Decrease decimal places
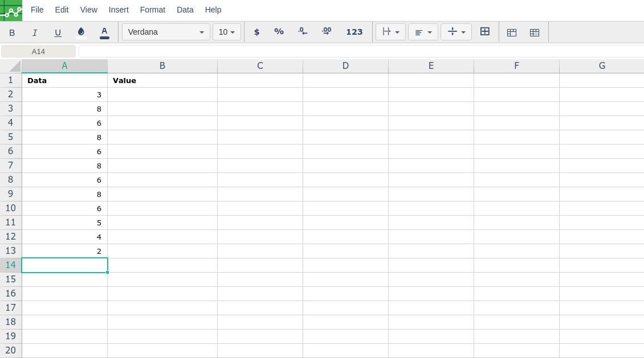 pyautogui.click(x=303, y=32)
